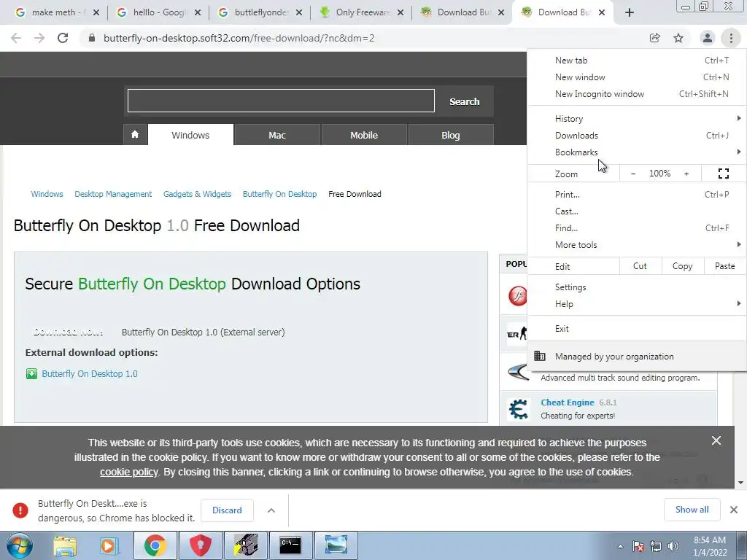Click the Action Center flag tray icon
Viewport: 747px width, 560px height.
coord(638,546)
